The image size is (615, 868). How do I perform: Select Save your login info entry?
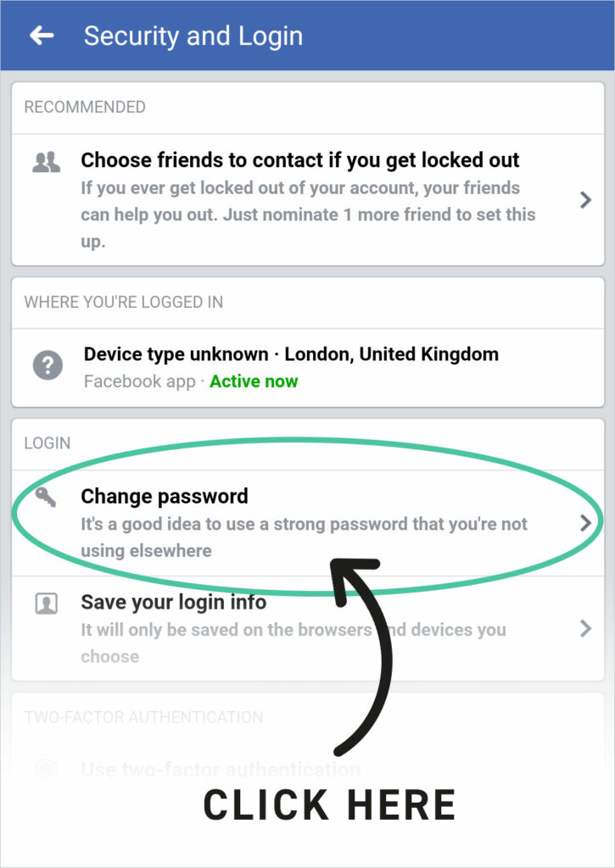pyautogui.click(x=307, y=628)
